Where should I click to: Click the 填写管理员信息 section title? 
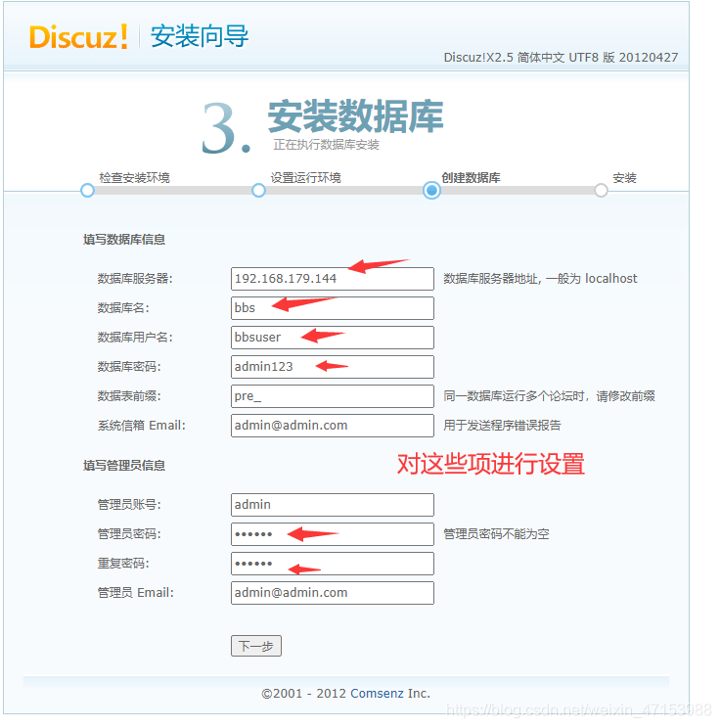(x=124, y=465)
